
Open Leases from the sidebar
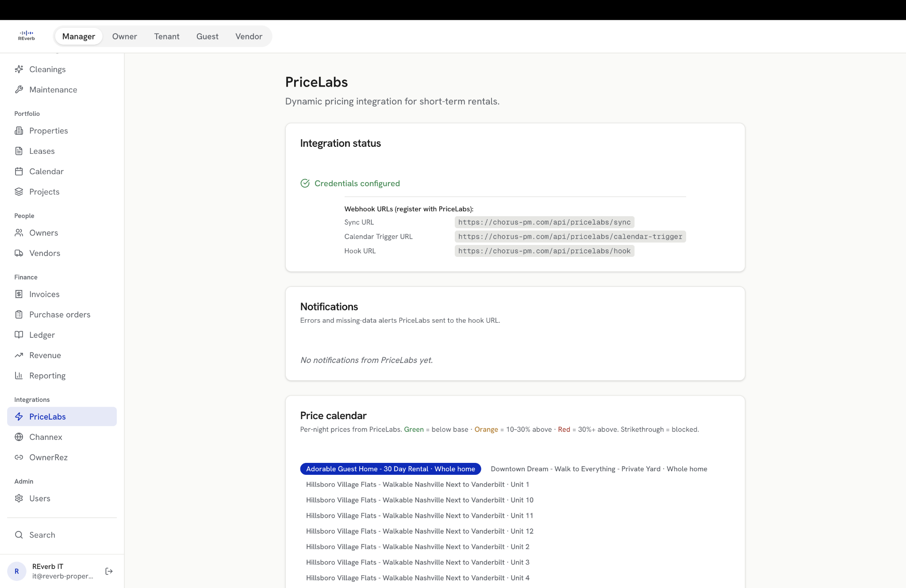pyautogui.click(x=62, y=151)
